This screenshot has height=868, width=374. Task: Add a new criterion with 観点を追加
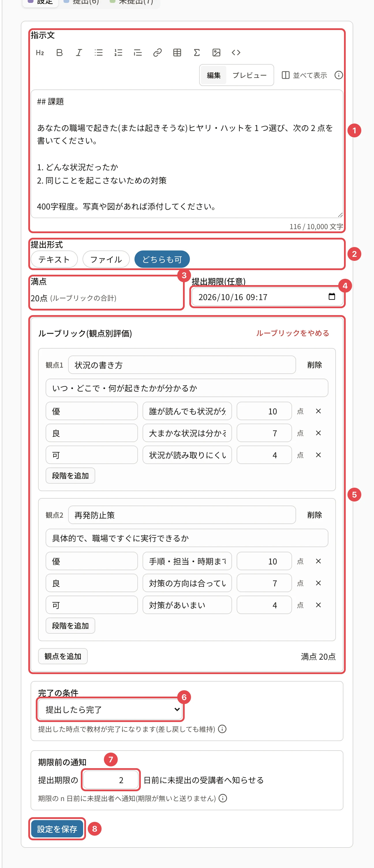point(63,656)
